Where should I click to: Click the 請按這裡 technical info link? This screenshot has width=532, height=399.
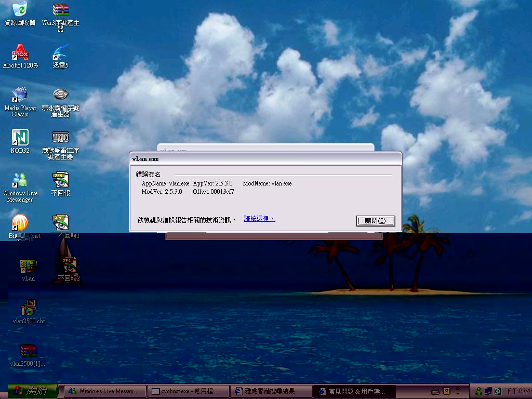pyautogui.click(x=259, y=219)
